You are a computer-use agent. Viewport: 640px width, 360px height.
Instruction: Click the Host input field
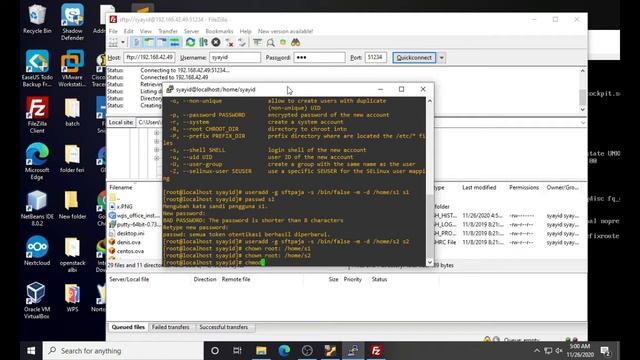[x=150, y=57]
